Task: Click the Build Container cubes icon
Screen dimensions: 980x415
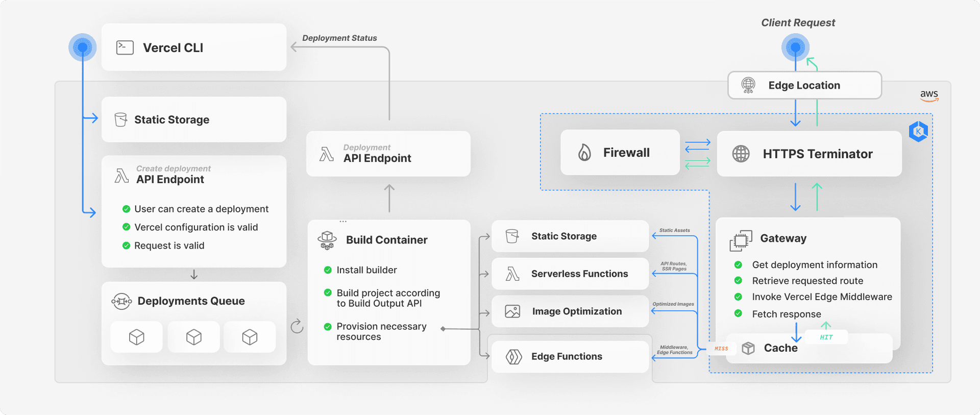Action: 327,240
